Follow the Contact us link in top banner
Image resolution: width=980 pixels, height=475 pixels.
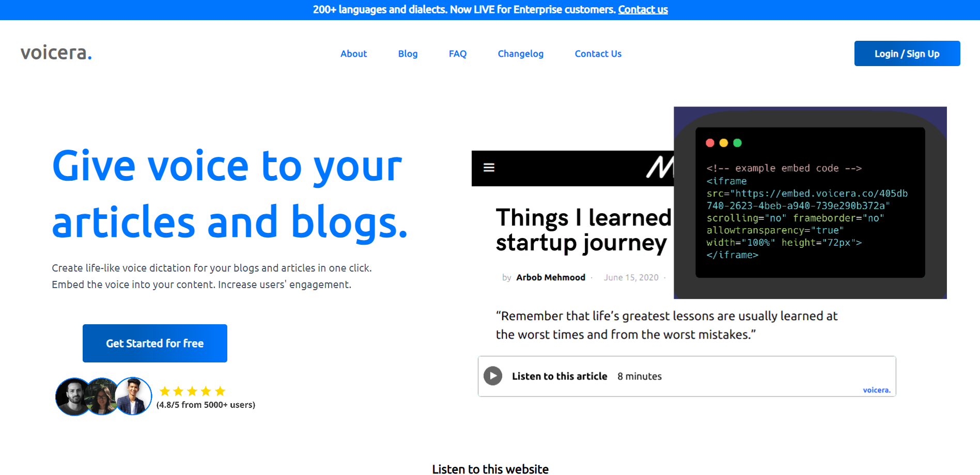[643, 10]
